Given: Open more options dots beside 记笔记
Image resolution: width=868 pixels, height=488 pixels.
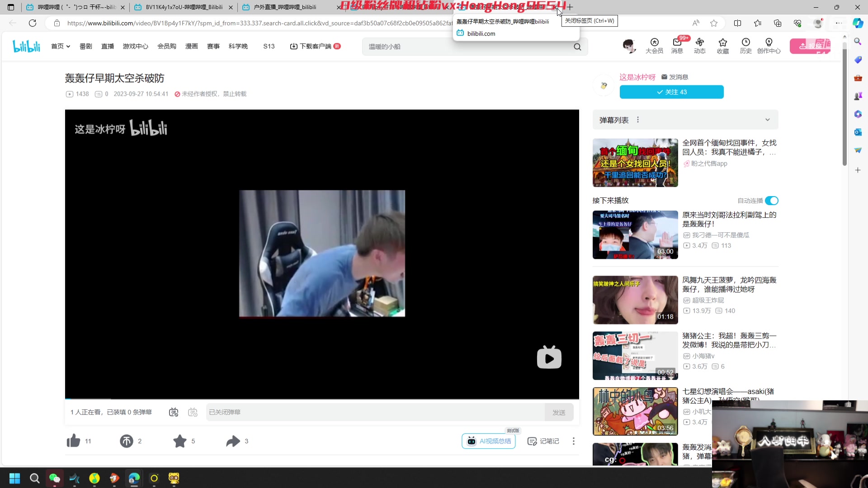Looking at the screenshot, I should coord(574,441).
